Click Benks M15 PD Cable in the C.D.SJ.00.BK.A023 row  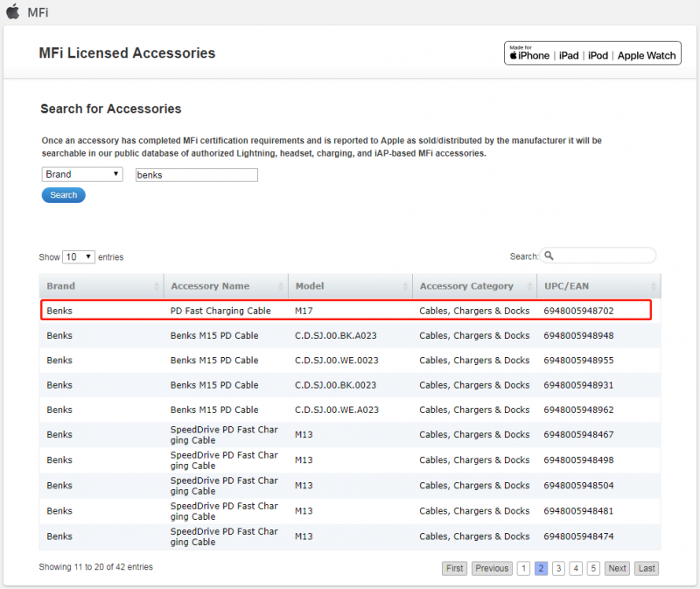click(214, 335)
